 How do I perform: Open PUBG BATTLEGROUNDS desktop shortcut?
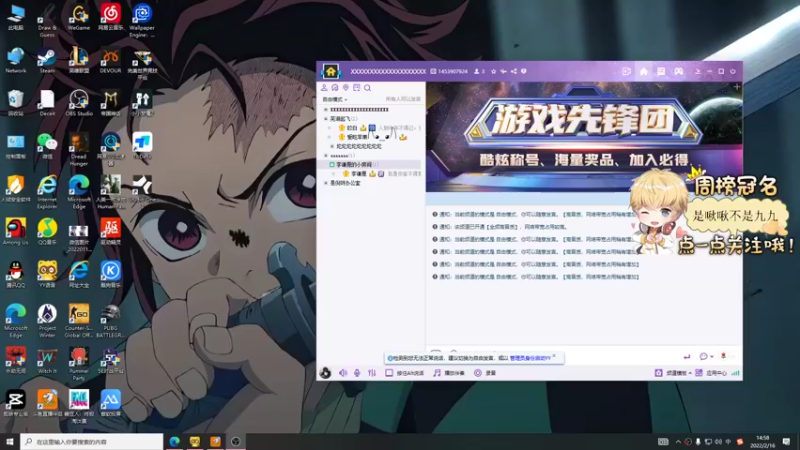pyautogui.click(x=110, y=321)
